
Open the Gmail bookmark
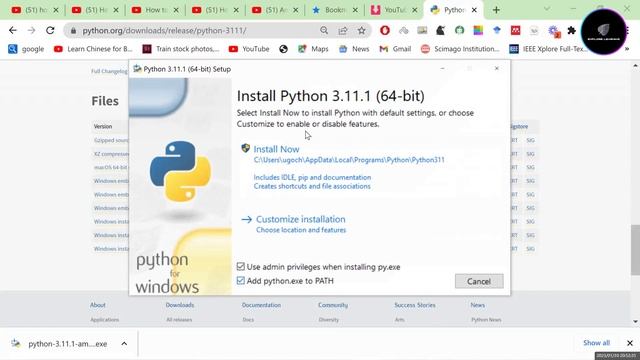(395, 49)
